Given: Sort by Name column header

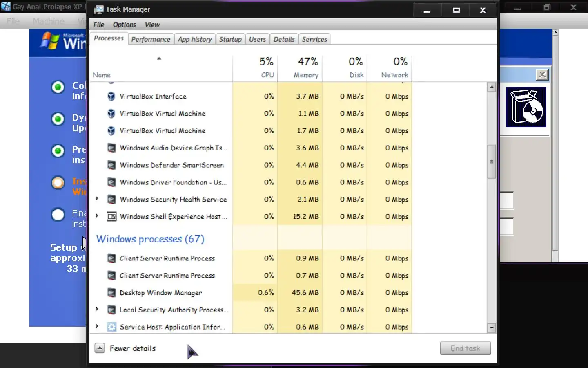Looking at the screenshot, I should pyautogui.click(x=101, y=75).
